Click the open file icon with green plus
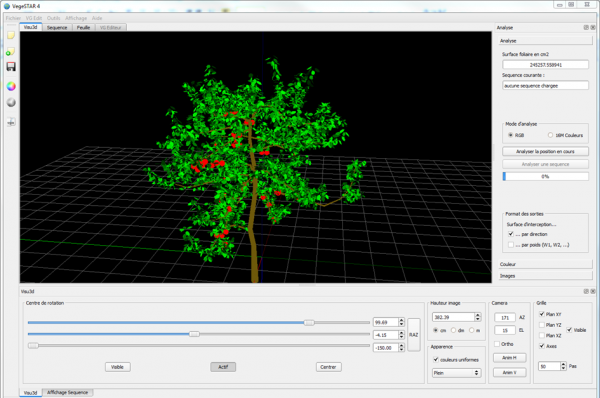Screen dimensions: 600x398 (10, 52)
